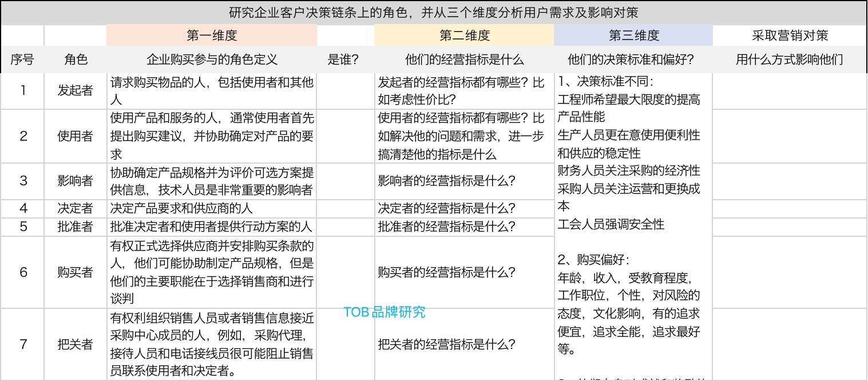The image size is (868, 381).
Task: Select the 他们的经营指标是什么 header cell
Action: coord(464,59)
